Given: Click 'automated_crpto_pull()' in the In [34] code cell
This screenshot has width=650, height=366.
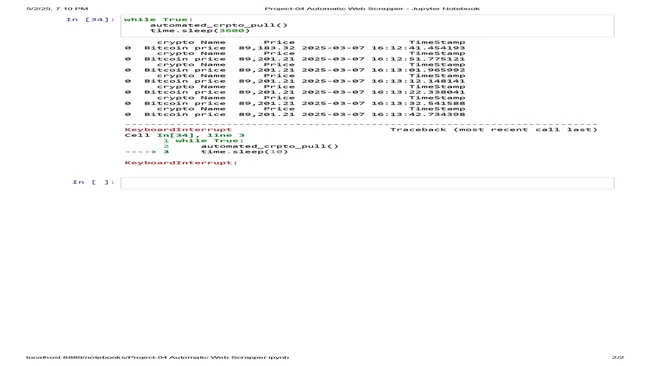Looking at the screenshot, I should 218,25.
